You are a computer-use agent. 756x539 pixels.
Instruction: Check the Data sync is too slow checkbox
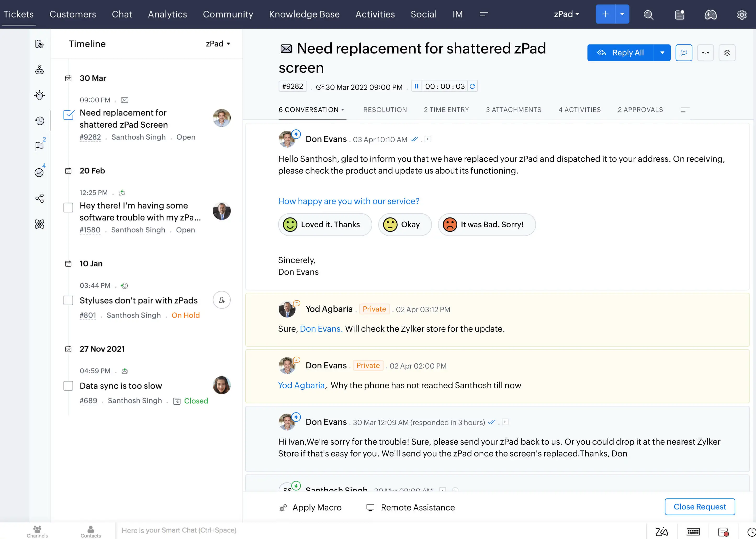tap(69, 386)
